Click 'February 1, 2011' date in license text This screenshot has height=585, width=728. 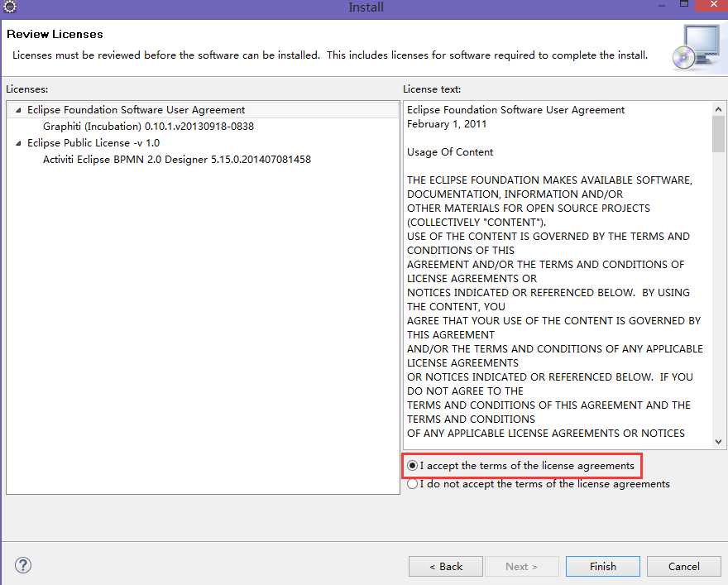tap(447, 124)
